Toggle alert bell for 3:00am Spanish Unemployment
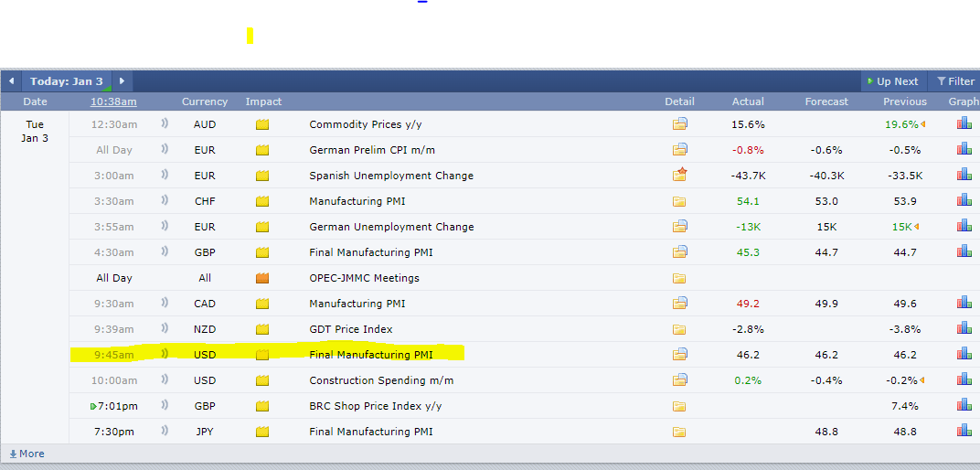The width and height of the screenshot is (980, 470). coord(165,175)
